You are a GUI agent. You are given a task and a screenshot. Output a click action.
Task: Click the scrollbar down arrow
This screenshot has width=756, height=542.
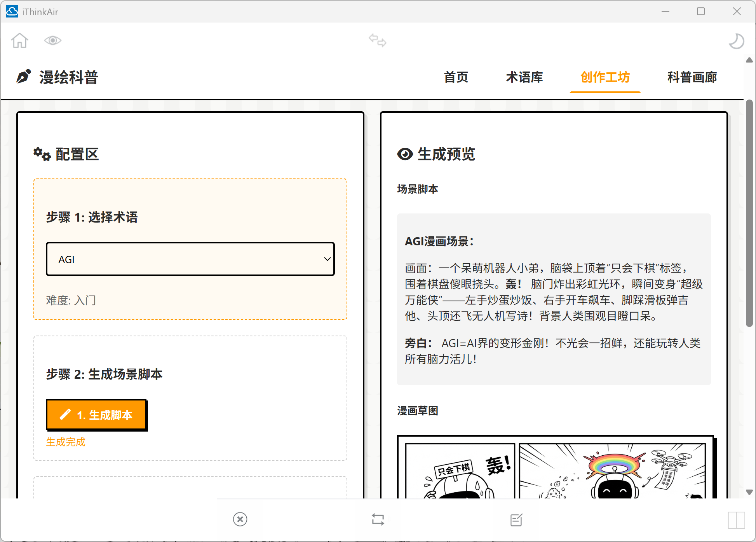tap(749, 492)
